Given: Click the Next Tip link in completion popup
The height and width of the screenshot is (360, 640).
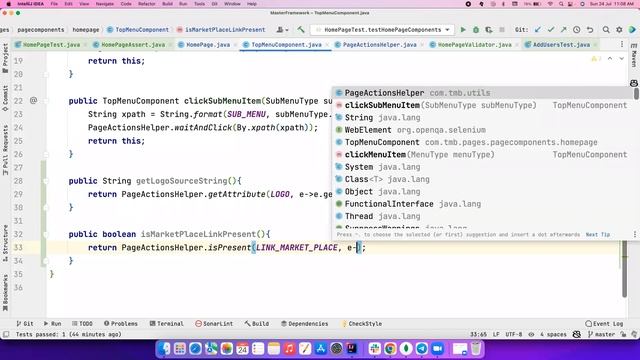Looking at the screenshot, I should point(598,235).
